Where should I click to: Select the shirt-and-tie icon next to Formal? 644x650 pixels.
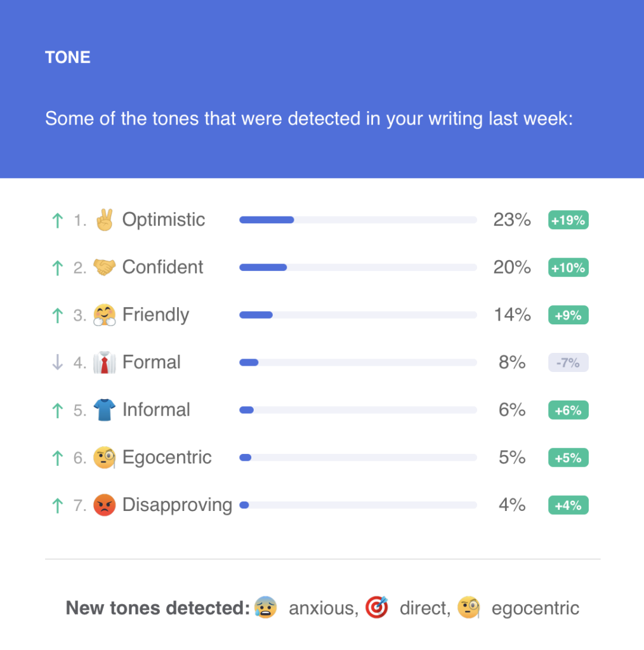pyautogui.click(x=105, y=362)
